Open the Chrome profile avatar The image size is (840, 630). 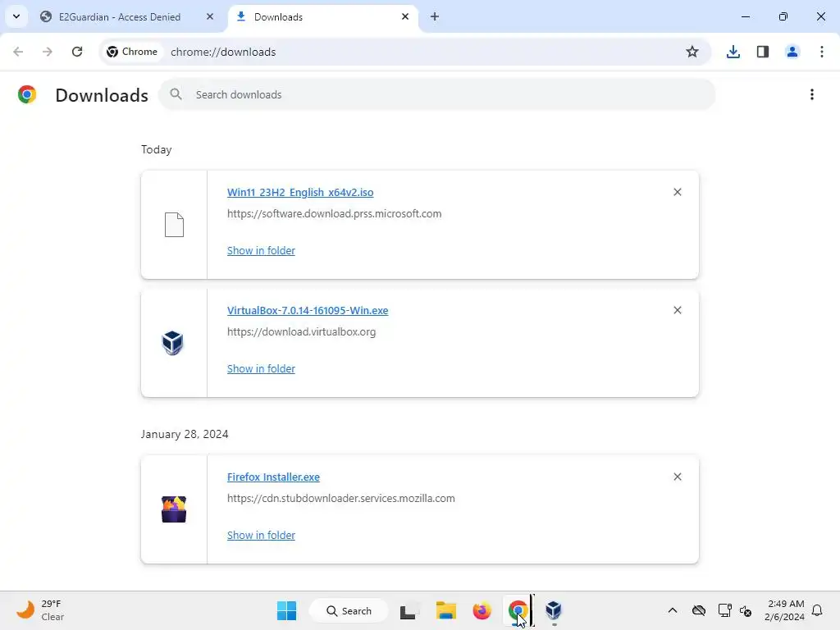(792, 52)
